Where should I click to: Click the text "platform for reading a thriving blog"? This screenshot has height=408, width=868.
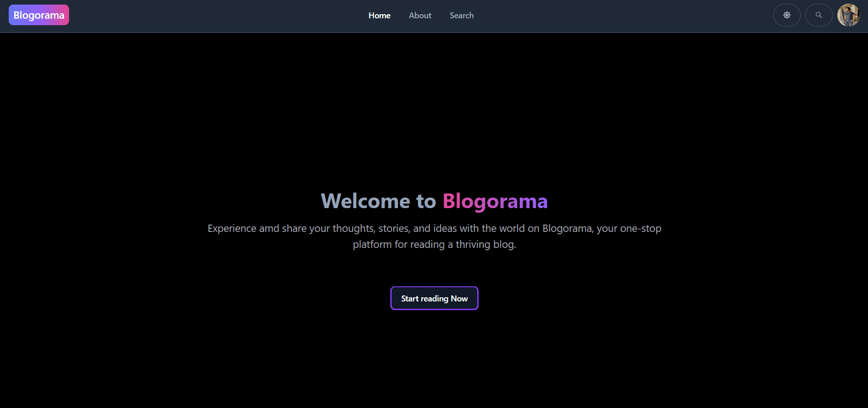pyautogui.click(x=434, y=245)
